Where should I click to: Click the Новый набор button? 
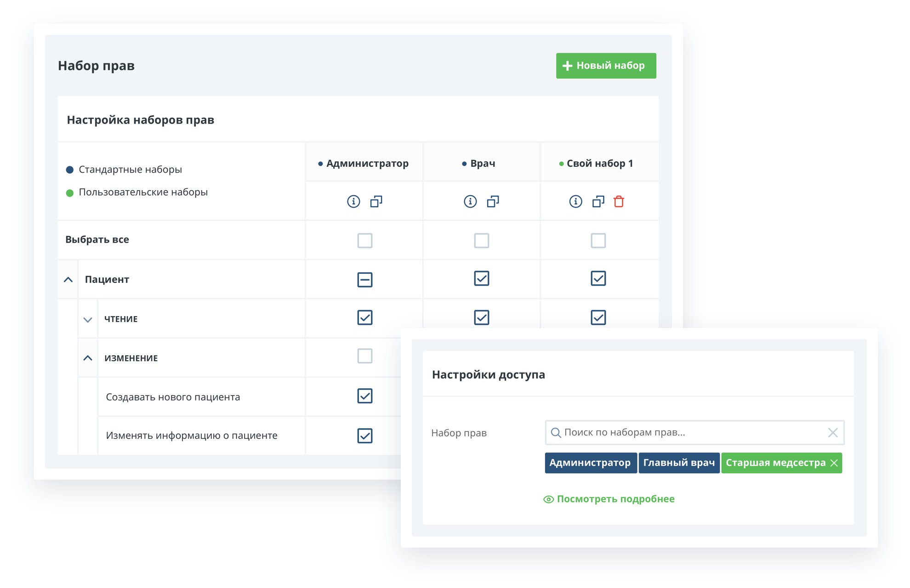(605, 66)
